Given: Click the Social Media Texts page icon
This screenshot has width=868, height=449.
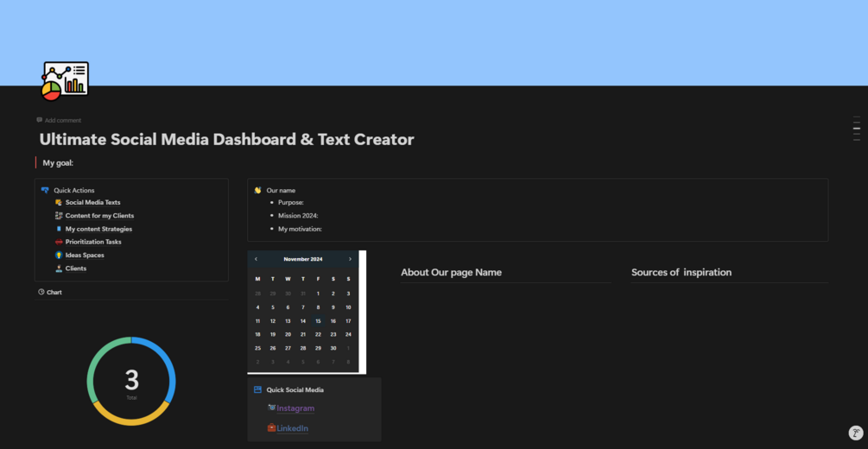Looking at the screenshot, I should [59, 203].
